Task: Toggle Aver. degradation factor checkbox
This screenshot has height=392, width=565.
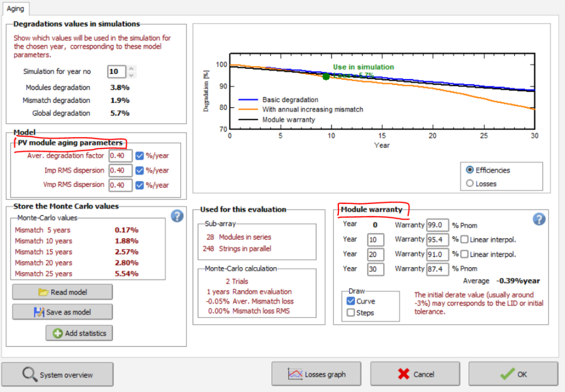Action: click(x=140, y=156)
